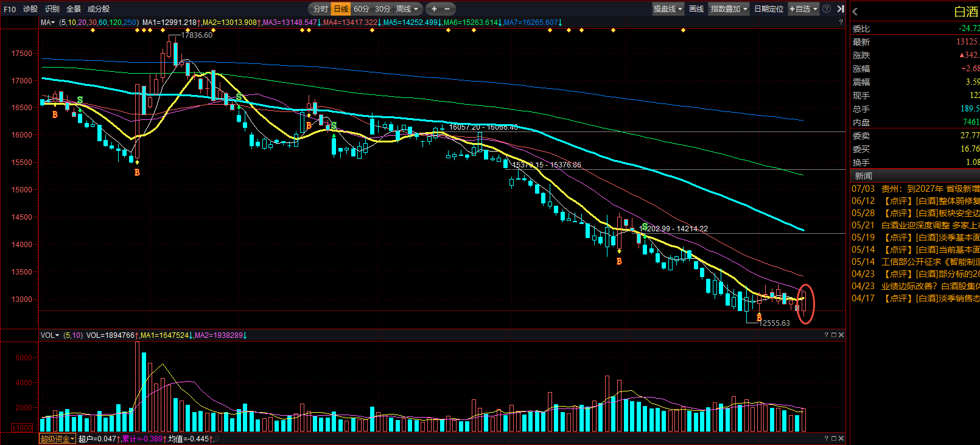Select the 60分 period
Viewport: 980px width, 445px height.
[x=362, y=9]
